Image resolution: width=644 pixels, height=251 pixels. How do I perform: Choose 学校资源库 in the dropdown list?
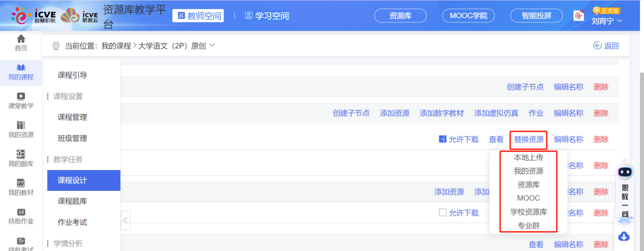click(528, 212)
